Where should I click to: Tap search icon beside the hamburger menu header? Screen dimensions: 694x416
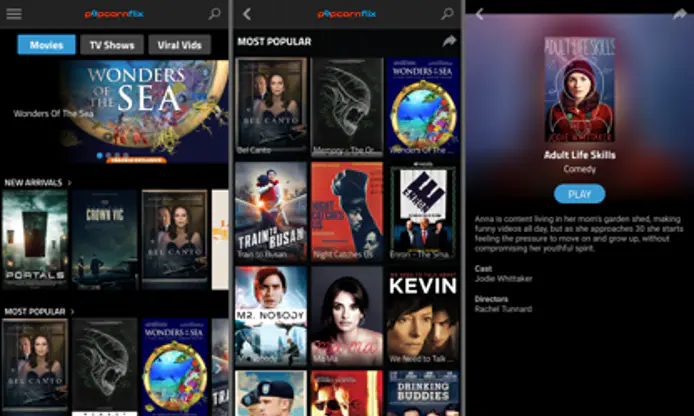click(x=214, y=15)
